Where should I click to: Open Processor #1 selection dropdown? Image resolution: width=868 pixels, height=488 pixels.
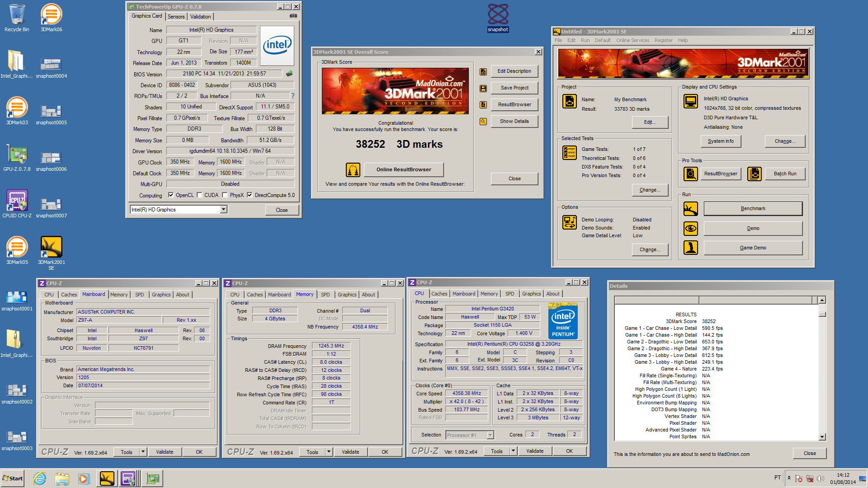(x=491, y=435)
